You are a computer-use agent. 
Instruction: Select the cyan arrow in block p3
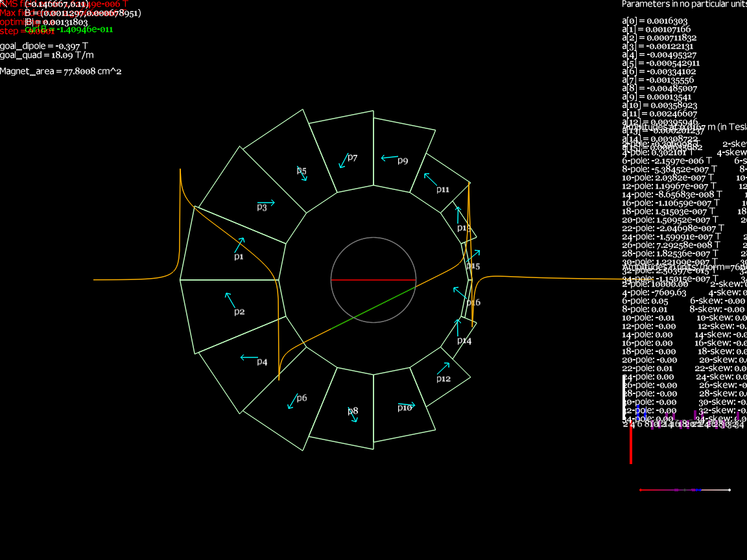click(266, 203)
